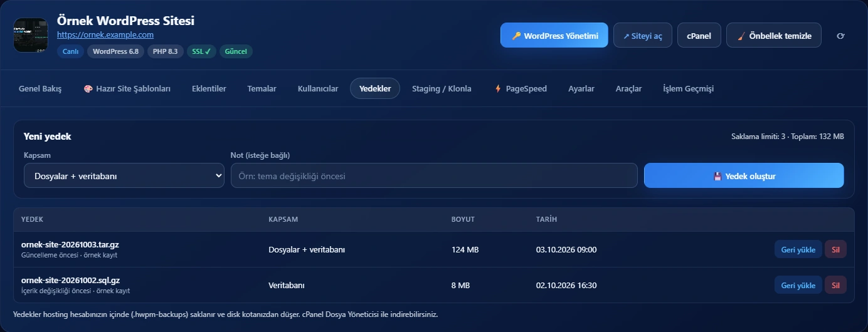Select the ornek-site-20261002.sql.gz filename
Viewport: 868px width, 332px height.
[x=70, y=280]
